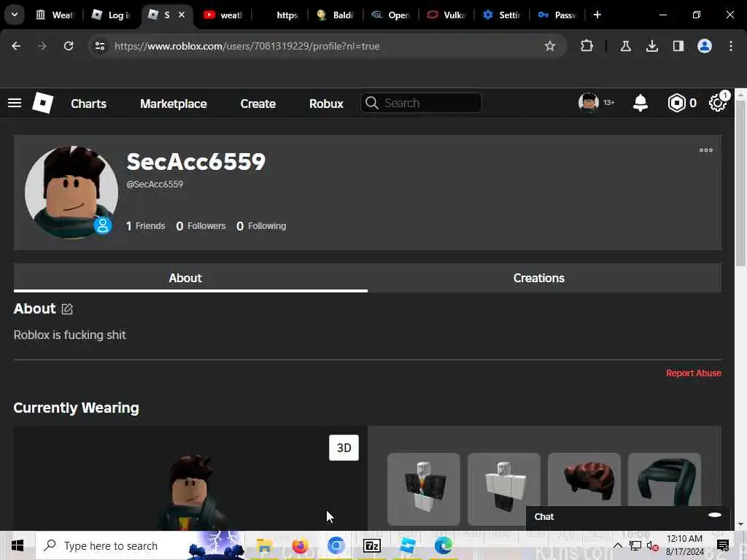This screenshot has width=747, height=560.
Task: Show hidden system tray icons
Action: coord(618,545)
